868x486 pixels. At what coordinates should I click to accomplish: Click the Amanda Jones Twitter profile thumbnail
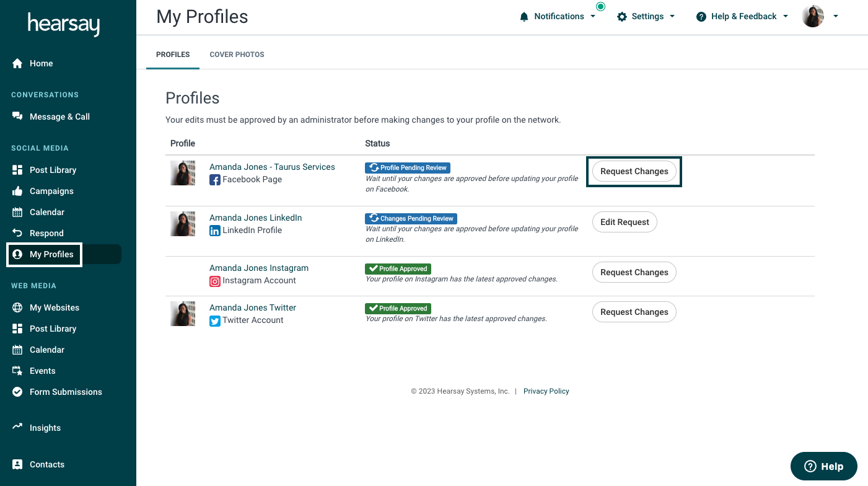point(183,314)
